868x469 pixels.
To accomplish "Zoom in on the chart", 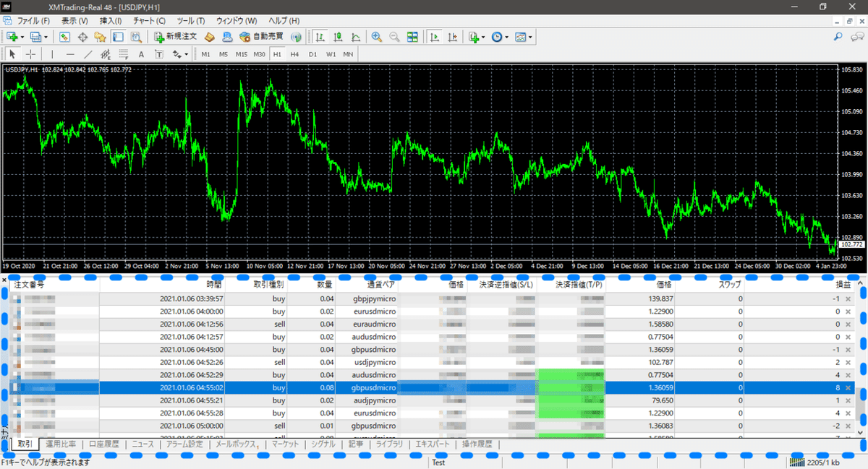I will pos(377,36).
